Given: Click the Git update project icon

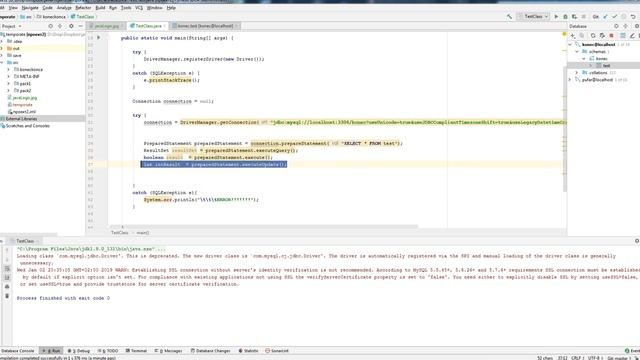Looking at the screenshot, I should pyautogui.click(x=605, y=17).
